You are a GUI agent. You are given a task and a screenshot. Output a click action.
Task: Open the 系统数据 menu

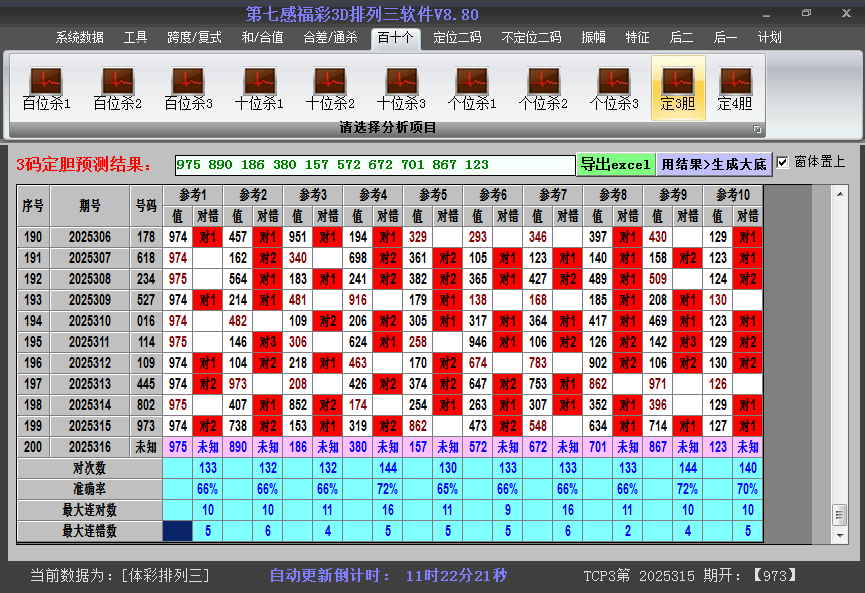[x=79, y=37]
